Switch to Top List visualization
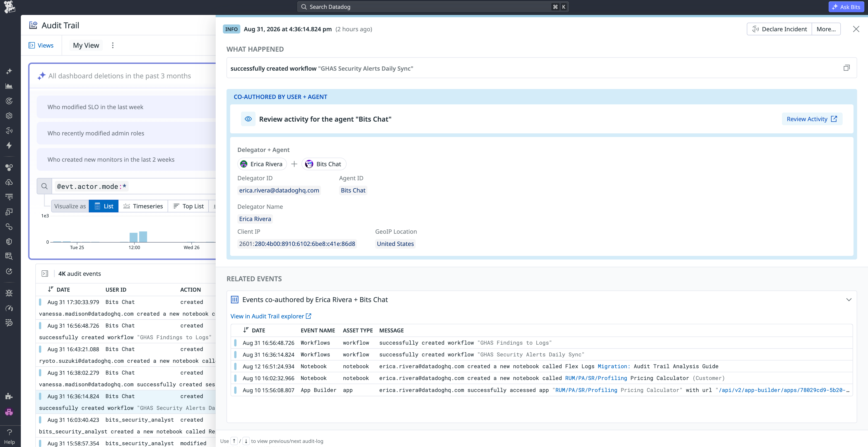The height and width of the screenshot is (447, 868). pos(188,206)
